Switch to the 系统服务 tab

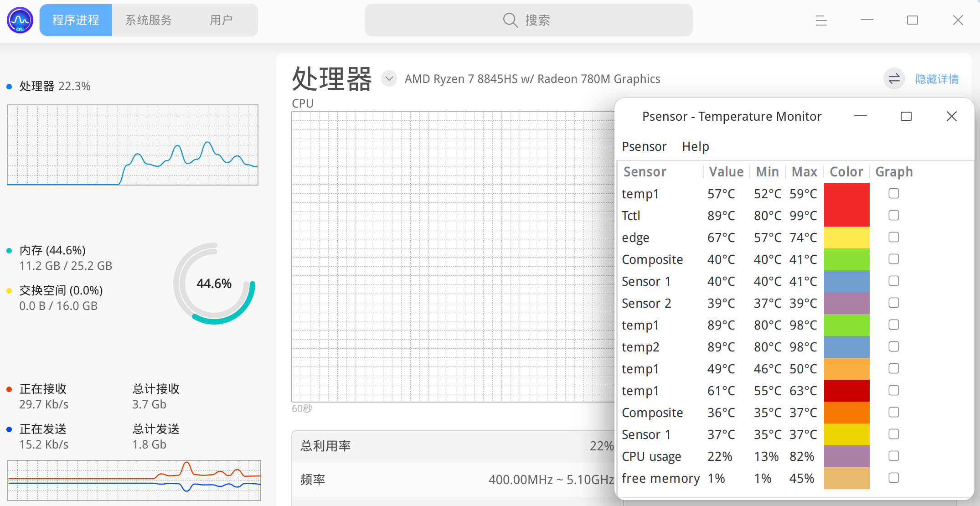[149, 20]
